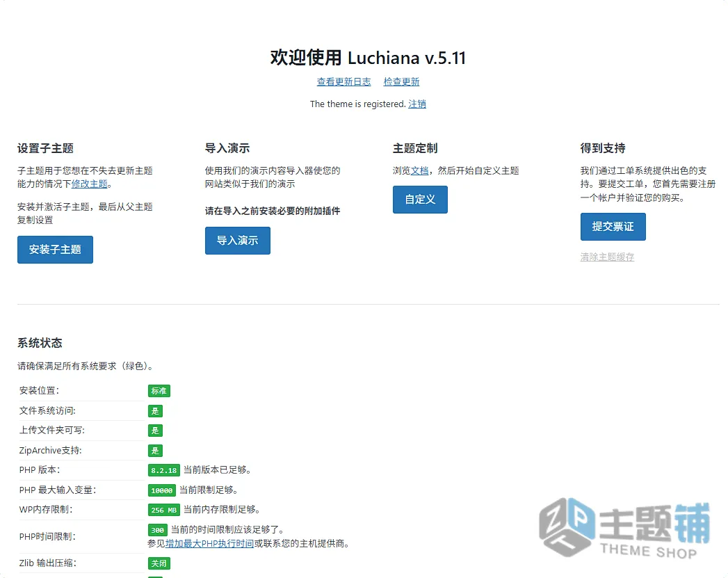Screen dimensions: 728x578
Task: Click the 注销 deregister link
Action: pos(417,104)
